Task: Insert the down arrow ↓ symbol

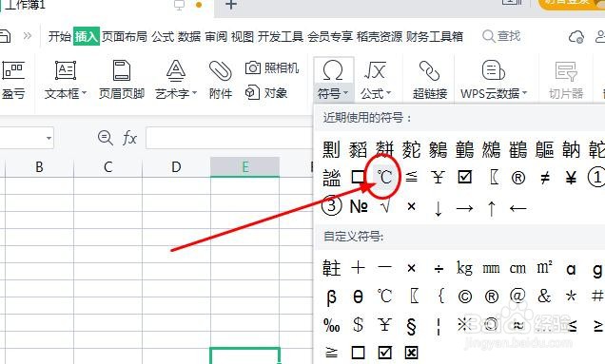Action: click(438, 208)
